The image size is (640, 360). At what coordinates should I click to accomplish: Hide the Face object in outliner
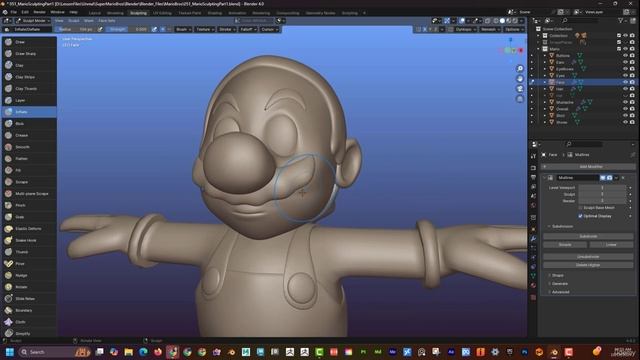tap(625, 82)
